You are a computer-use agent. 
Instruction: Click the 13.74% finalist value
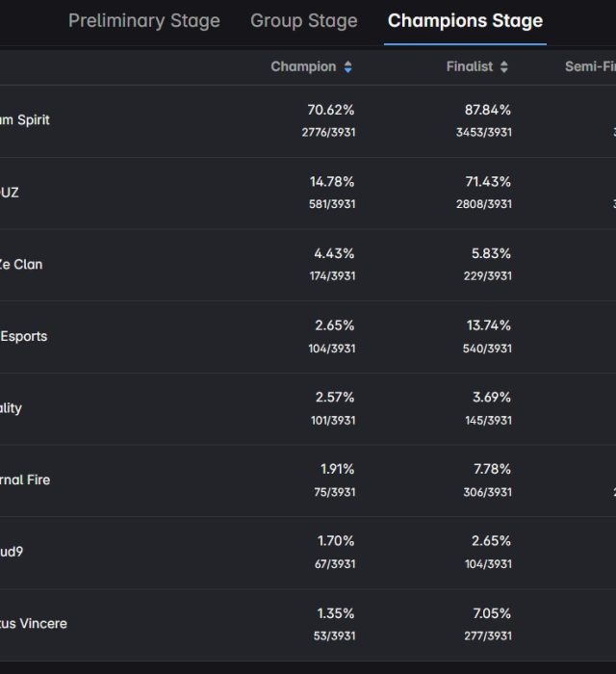[x=487, y=325]
